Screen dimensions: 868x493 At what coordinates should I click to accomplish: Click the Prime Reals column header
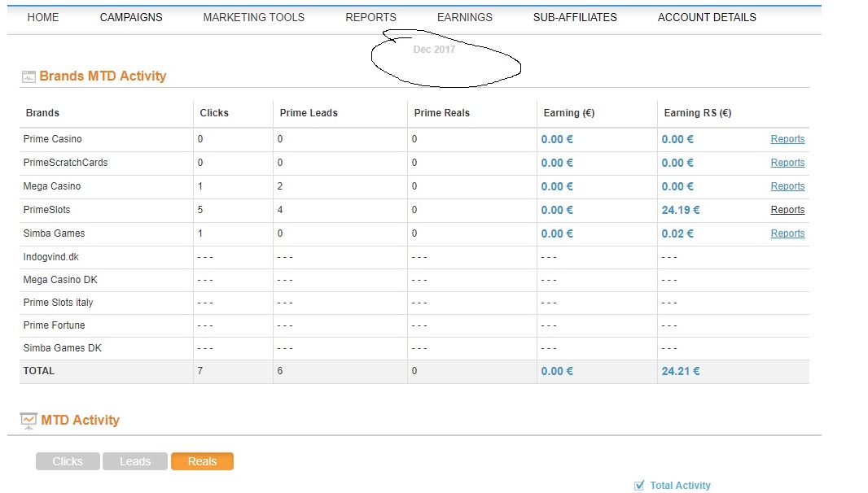442,113
